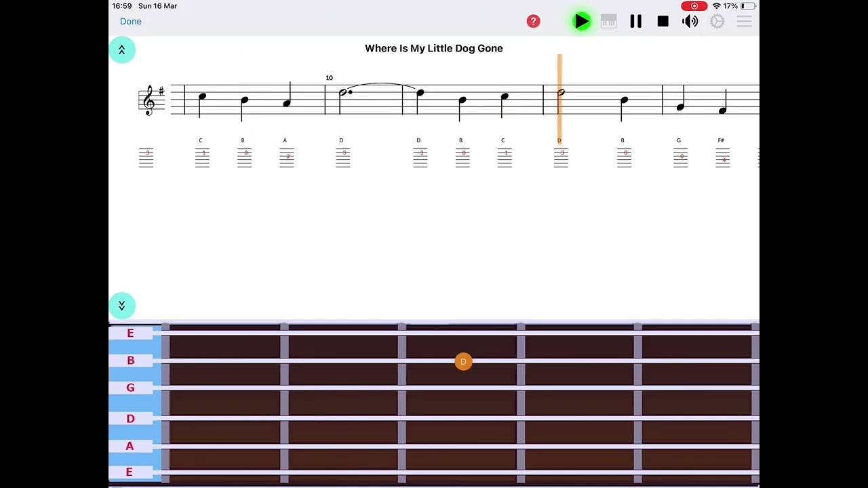
Task: Tap tab diagram beneath the F# label
Action: tap(723, 157)
